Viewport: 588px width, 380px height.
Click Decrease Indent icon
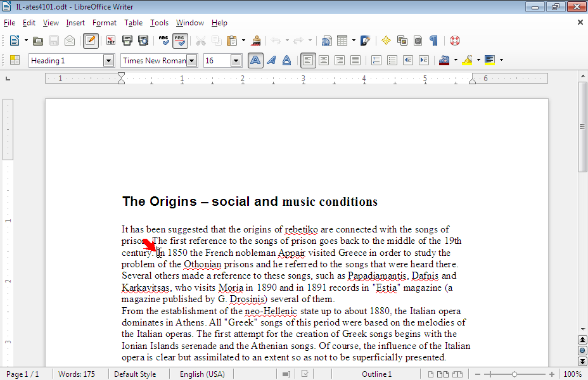click(408, 60)
